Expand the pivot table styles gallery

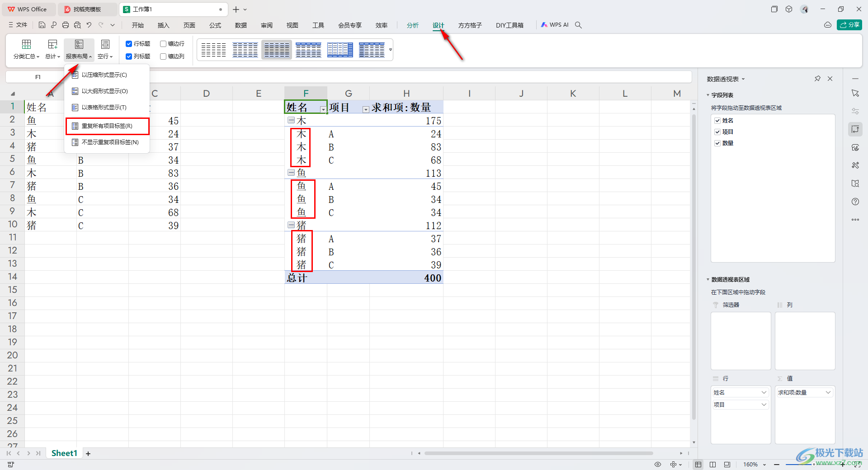pyautogui.click(x=391, y=49)
